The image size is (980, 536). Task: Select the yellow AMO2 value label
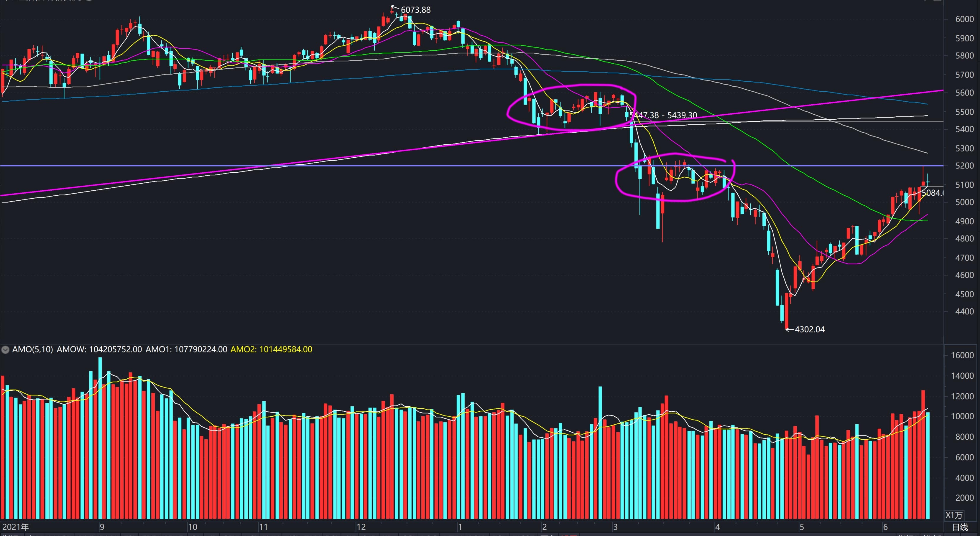271,349
